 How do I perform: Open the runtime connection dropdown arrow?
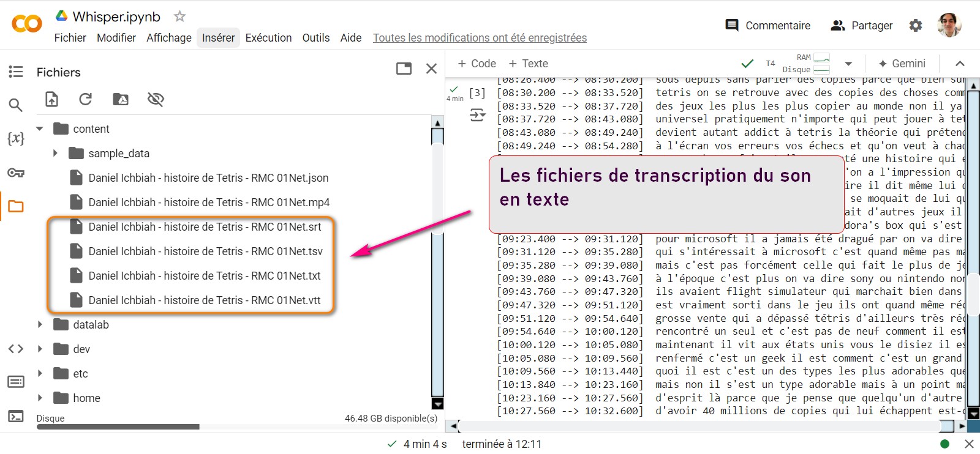coord(848,64)
